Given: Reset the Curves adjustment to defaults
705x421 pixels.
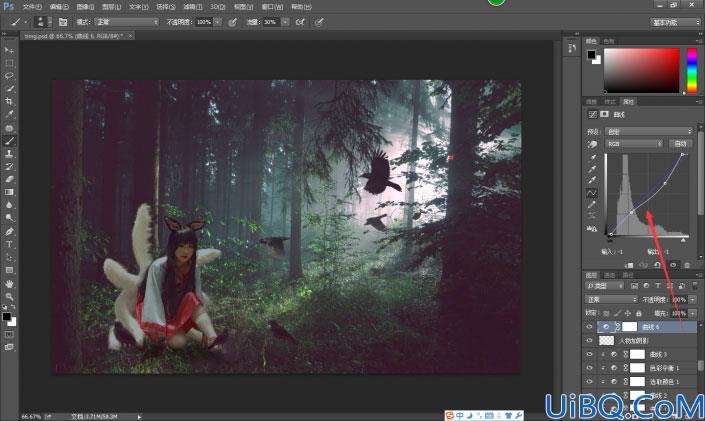Looking at the screenshot, I should [658, 265].
